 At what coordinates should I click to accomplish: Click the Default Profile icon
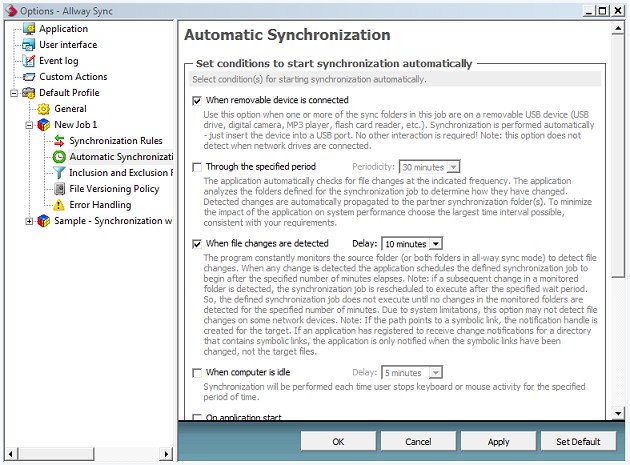pos(29,93)
